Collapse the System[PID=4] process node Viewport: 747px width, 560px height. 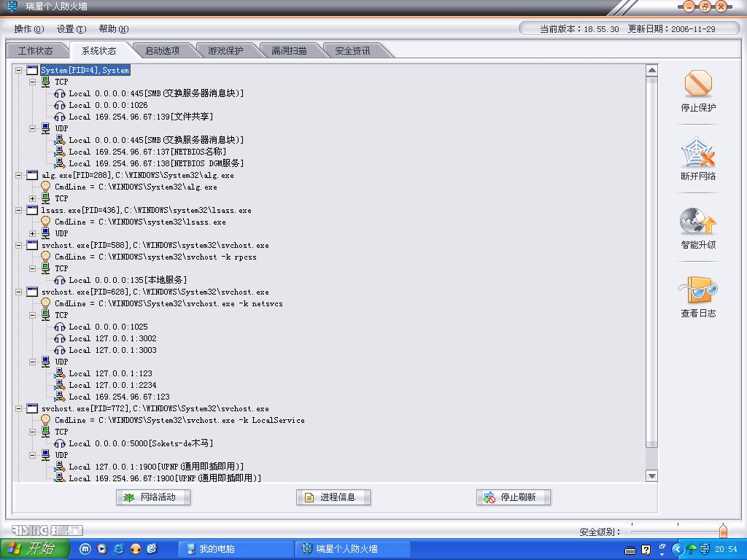(x=18, y=71)
